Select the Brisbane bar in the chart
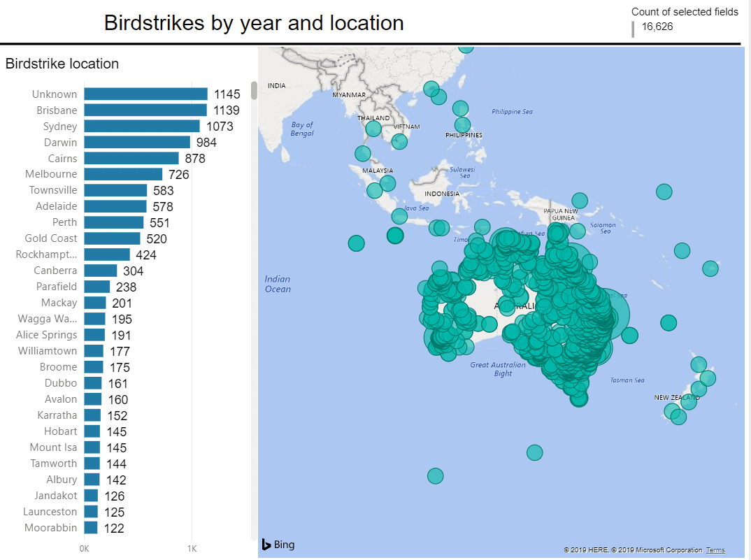This screenshot has width=751, height=560. [145, 110]
